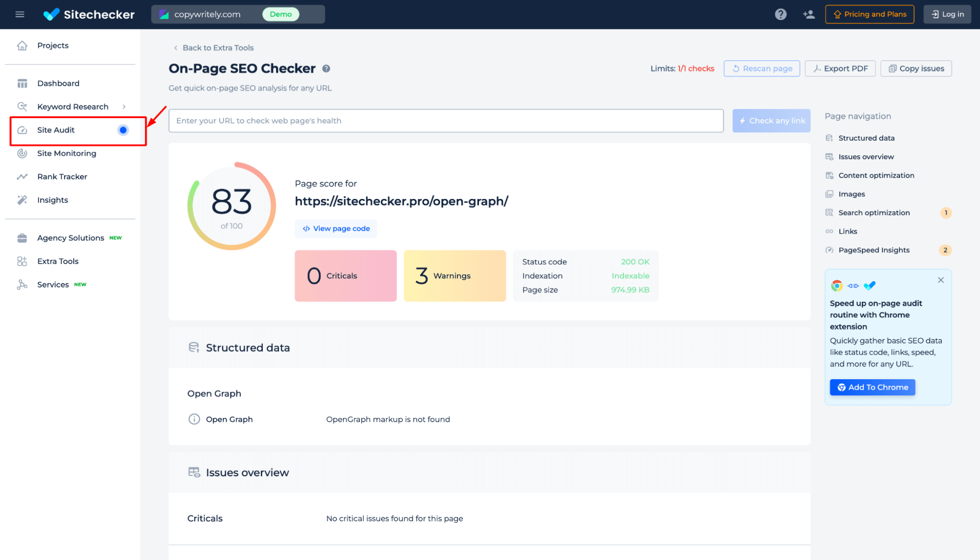The image size is (980, 560).
Task: Click the Rescan page button
Action: point(762,68)
